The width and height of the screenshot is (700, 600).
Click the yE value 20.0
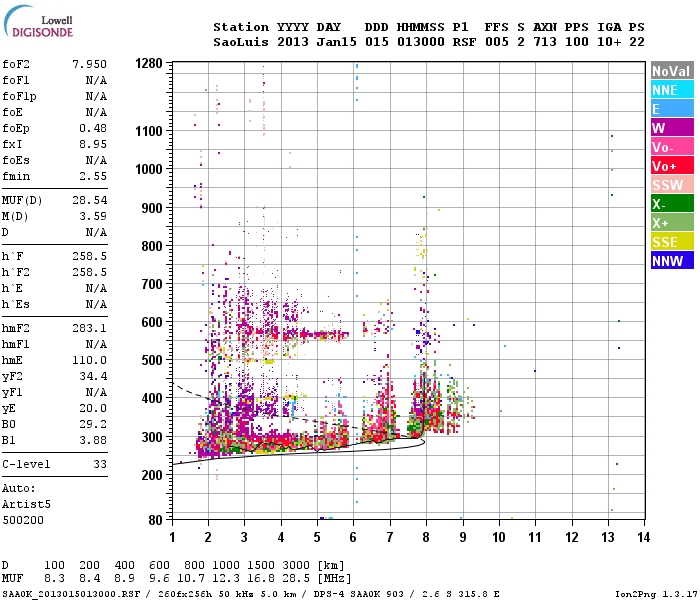[x=93, y=409]
